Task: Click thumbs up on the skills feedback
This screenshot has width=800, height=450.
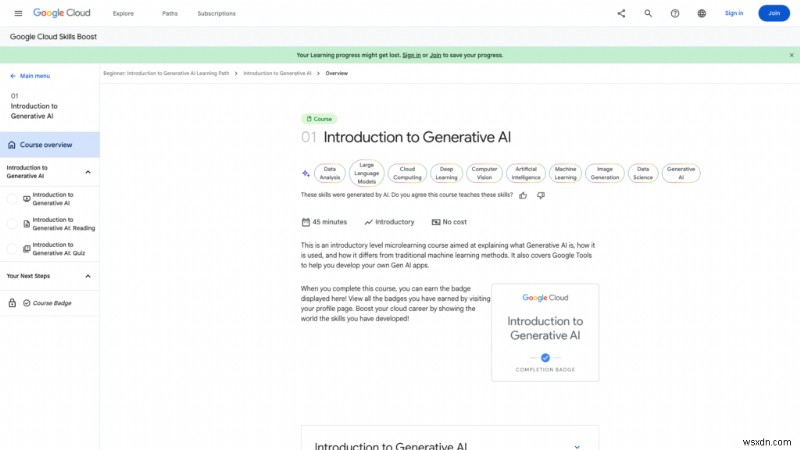Action: pyautogui.click(x=523, y=195)
